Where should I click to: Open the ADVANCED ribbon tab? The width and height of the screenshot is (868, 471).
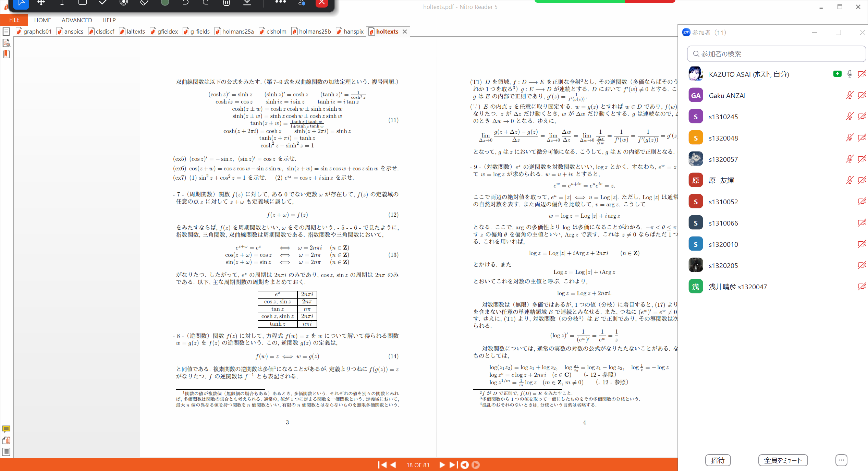[77, 20]
